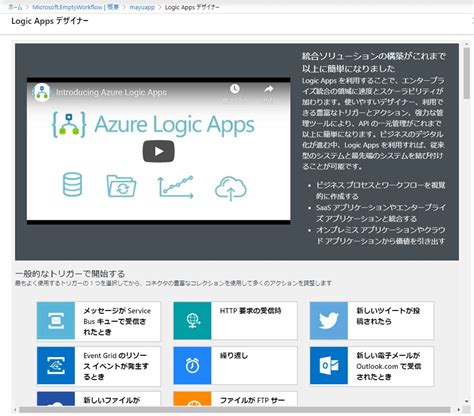Play the Introducing Azure Logic Apps video
This screenshot has height=416, width=474.
[158, 151]
